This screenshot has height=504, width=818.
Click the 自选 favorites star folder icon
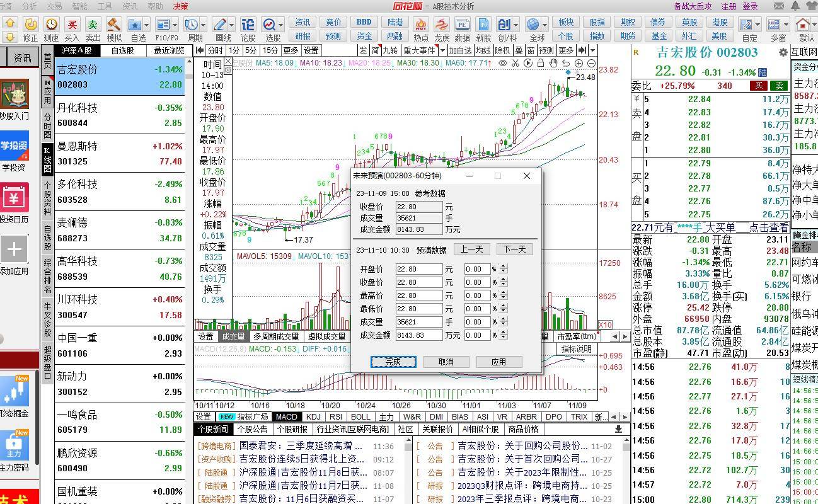pyautogui.click(x=134, y=24)
